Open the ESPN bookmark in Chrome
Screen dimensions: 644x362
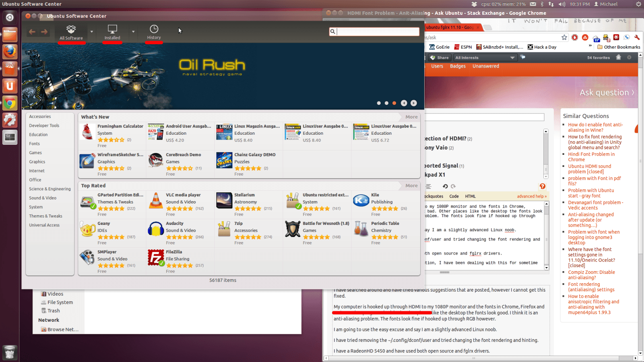tap(463, 47)
